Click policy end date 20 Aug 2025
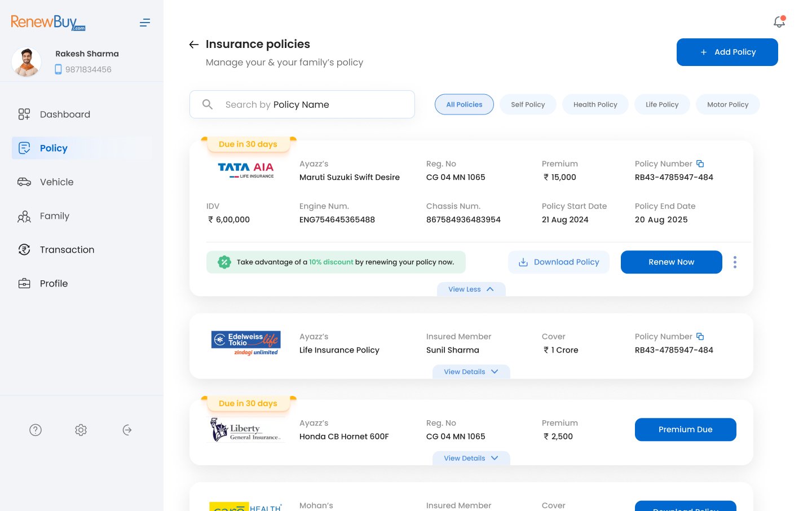812x511 pixels. 661,219
